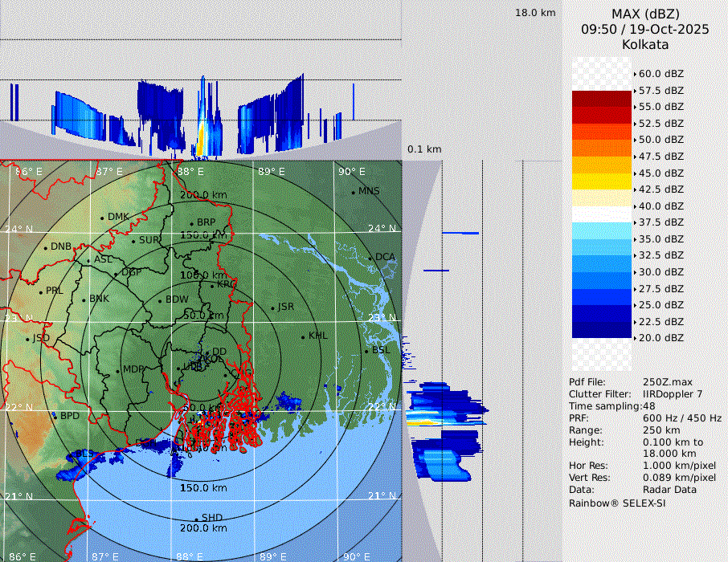Select the MDP station marker
Screen dimensions: 728x562
click(117, 370)
